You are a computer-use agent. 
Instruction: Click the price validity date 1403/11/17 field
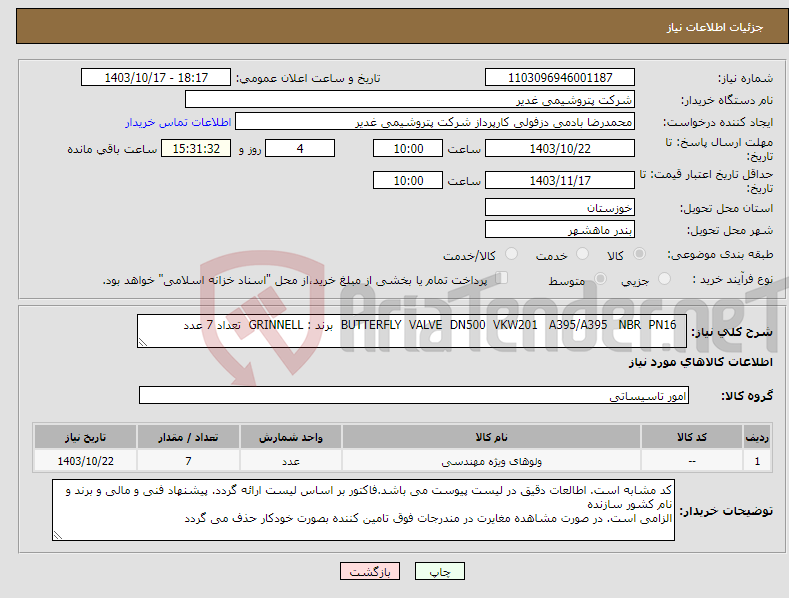pos(560,180)
